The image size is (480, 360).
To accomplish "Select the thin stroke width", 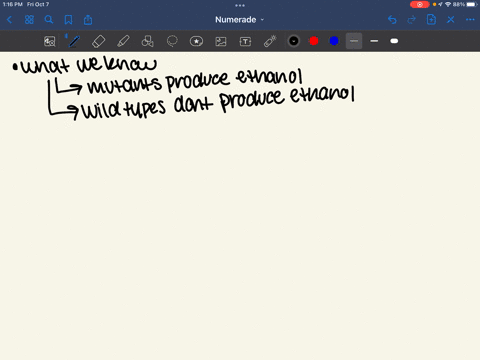I will tap(354, 41).
